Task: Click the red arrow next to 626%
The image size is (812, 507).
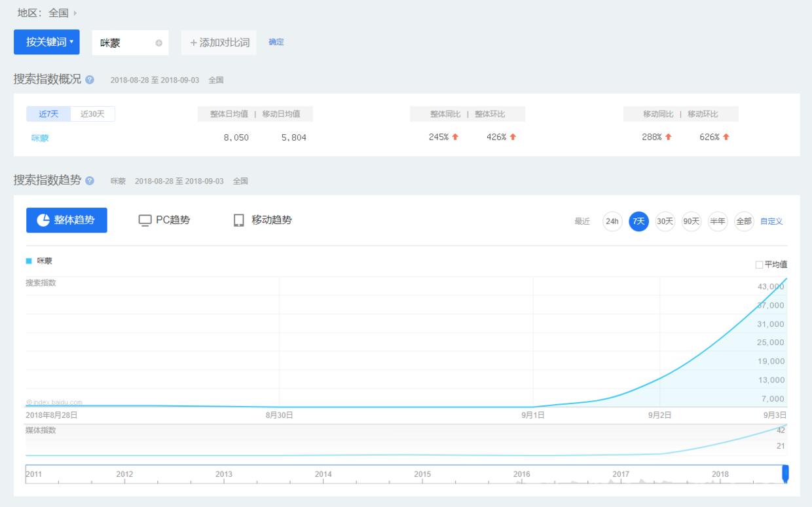Action: [x=726, y=137]
